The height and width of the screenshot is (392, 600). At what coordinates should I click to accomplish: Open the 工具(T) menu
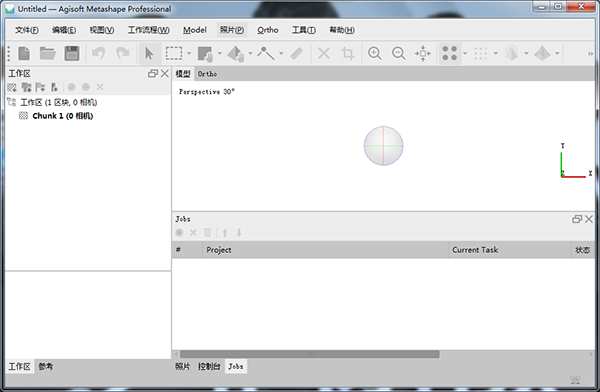pos(304,30)
